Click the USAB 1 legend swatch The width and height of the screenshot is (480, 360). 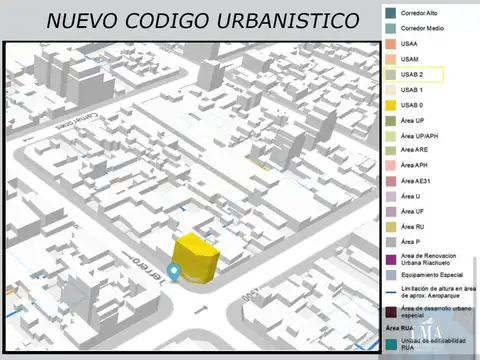(391, 90)
